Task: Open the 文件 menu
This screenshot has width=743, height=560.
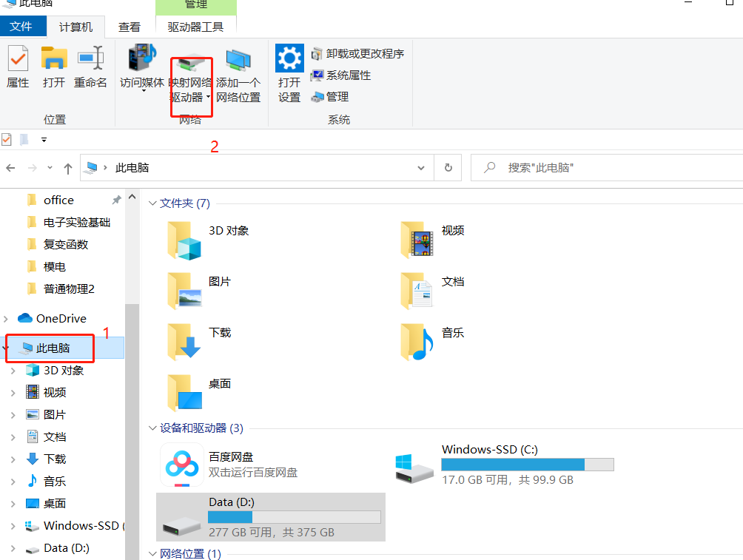Action: 23,26
